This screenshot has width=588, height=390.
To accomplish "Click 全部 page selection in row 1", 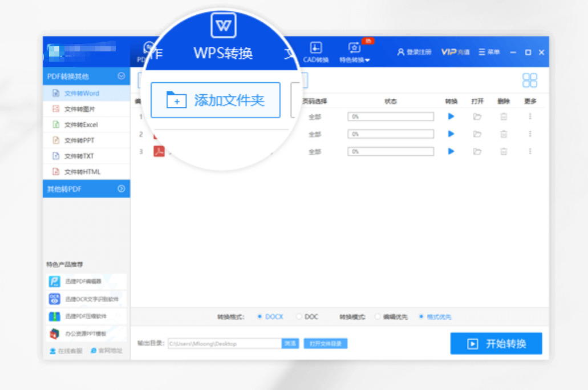I will click(x=315, y=116).
